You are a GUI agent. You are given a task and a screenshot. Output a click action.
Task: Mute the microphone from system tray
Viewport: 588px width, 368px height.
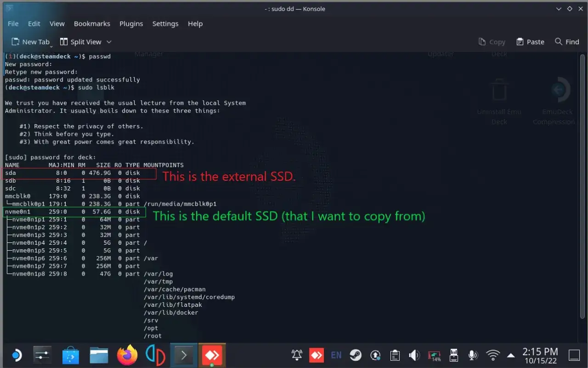(473, 355)
